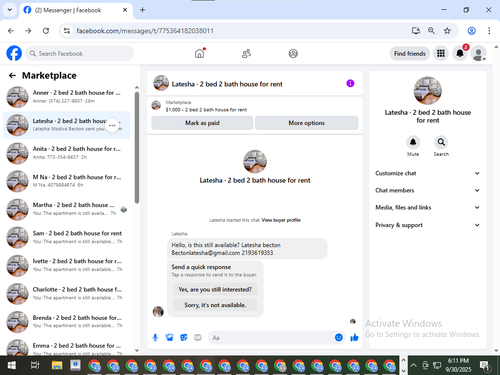Bookmark this page with star icon
This screenshot has height=375, width=500.
pyautogui.click(x=447, y=31)
